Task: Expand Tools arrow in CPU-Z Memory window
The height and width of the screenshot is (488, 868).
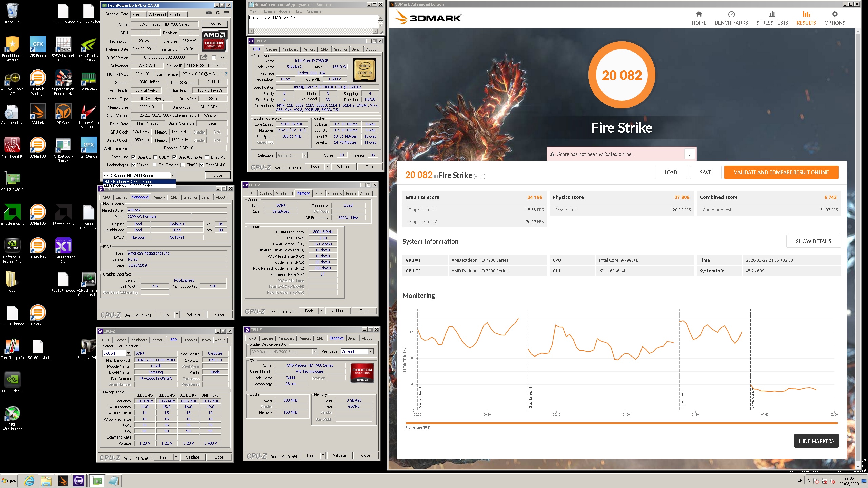Action: [x=321, y=311]
